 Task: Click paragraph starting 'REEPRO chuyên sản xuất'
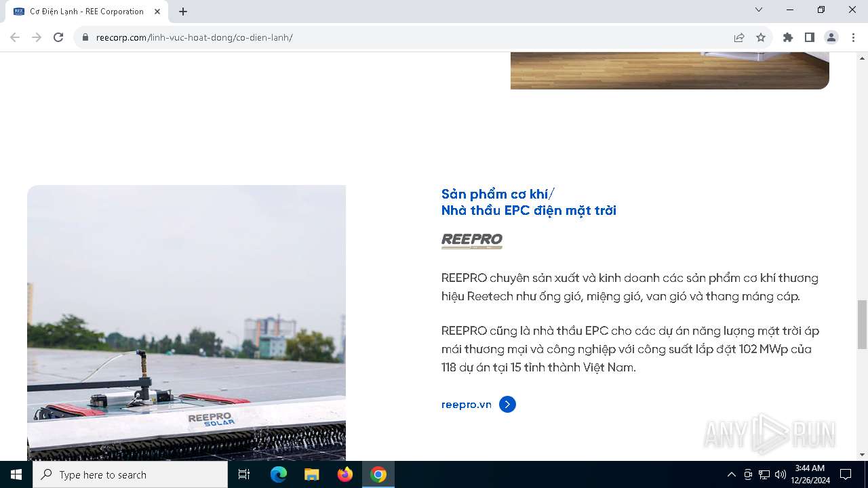(630, 287)
